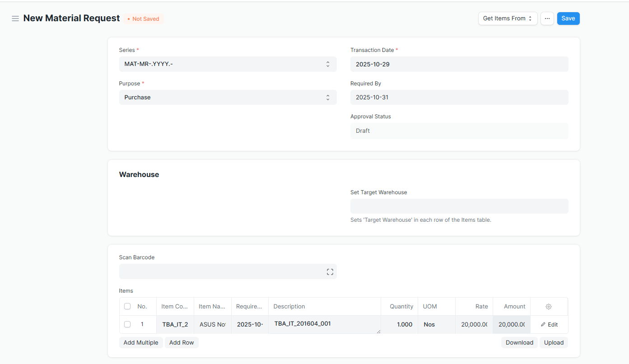Click the Download button for Items

pos(519,343)
